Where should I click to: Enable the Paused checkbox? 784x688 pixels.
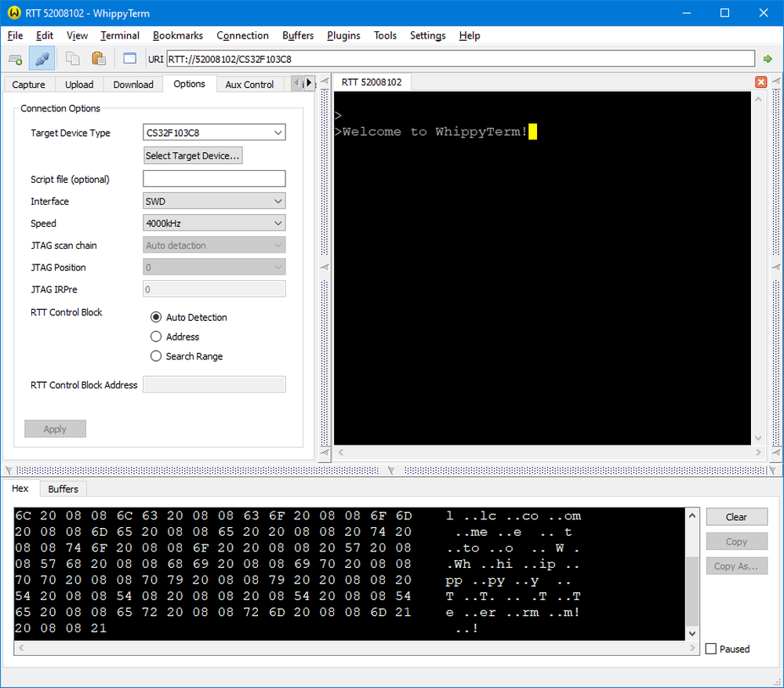click(711, 650)
